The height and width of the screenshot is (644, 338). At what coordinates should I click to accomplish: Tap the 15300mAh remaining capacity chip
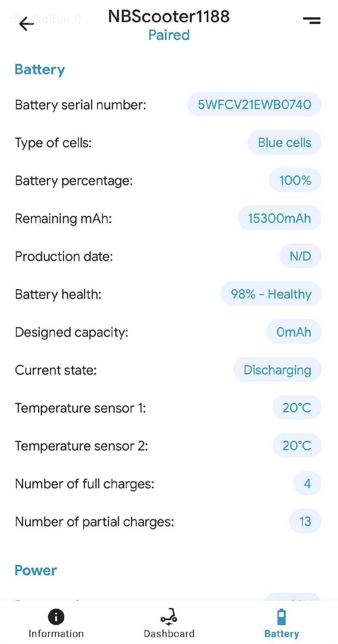click(x=279, y=218)
